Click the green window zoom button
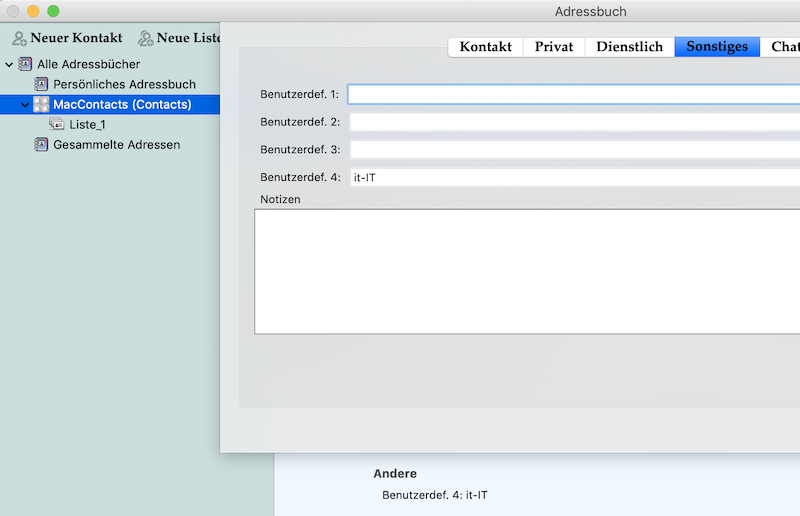This screenshot has height=516, width=800. 53,11
